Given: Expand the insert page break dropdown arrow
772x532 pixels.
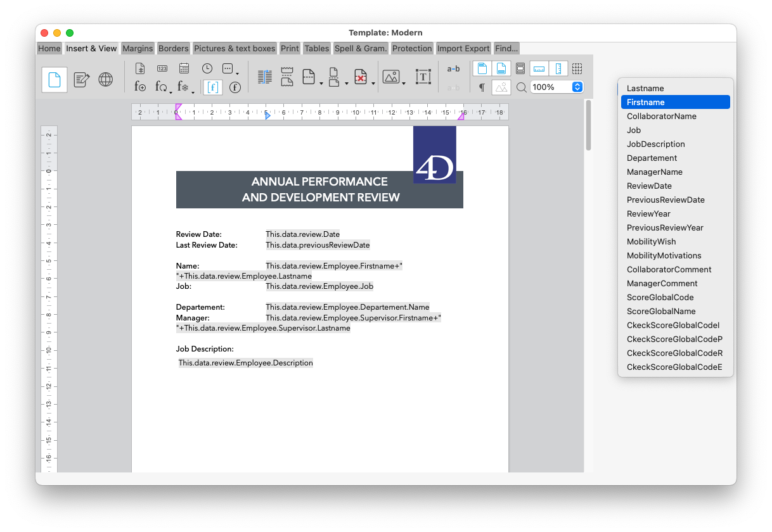Looking at the screenshot, I should click(321, 83).
